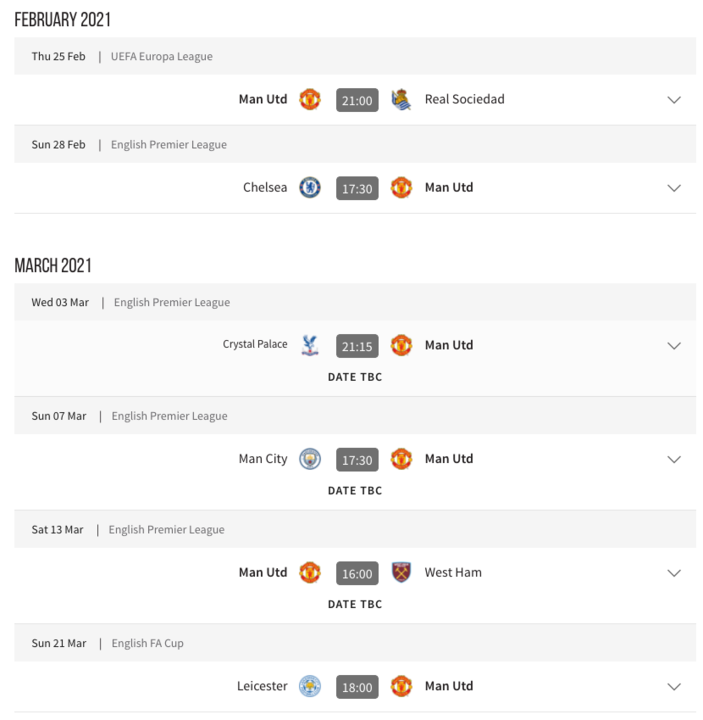
Task: Click the 16:00 West Ham kickoff badge
Action: 357,573
